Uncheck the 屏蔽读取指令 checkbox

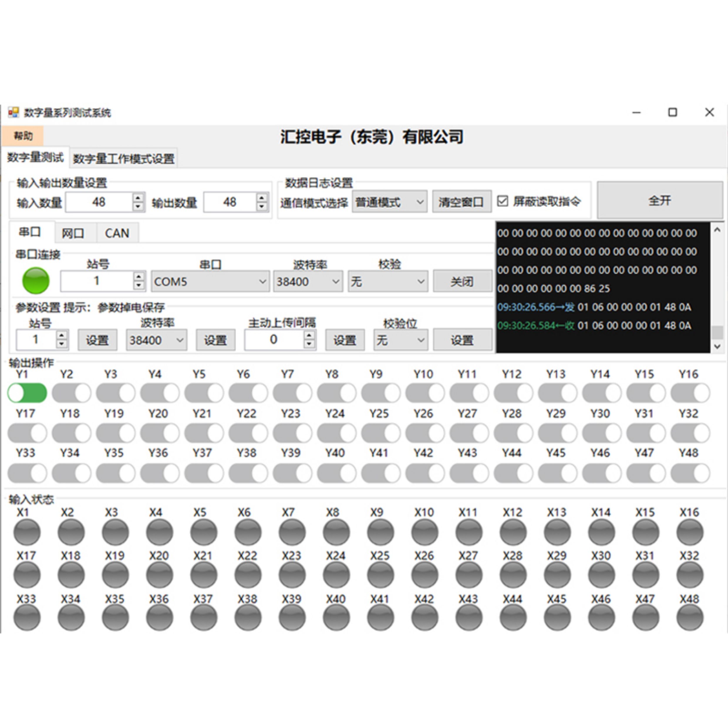tap(502, 201)
